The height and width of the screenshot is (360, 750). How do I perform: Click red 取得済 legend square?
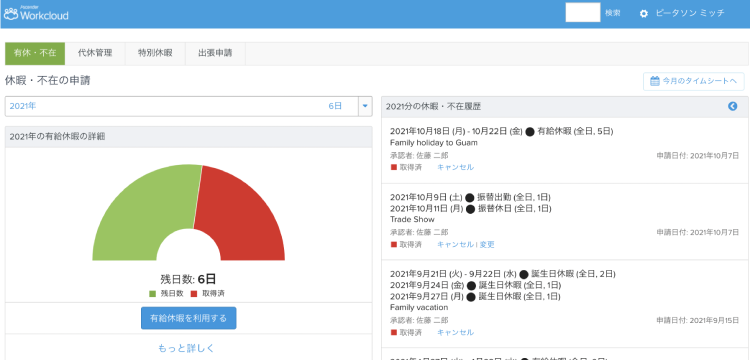(x=194, y=294)
